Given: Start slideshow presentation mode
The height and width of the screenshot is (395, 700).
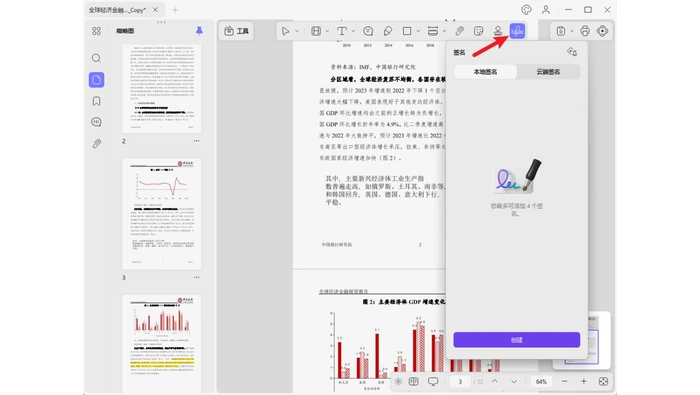Looking at the screenshot, I should tap(433, 382).
